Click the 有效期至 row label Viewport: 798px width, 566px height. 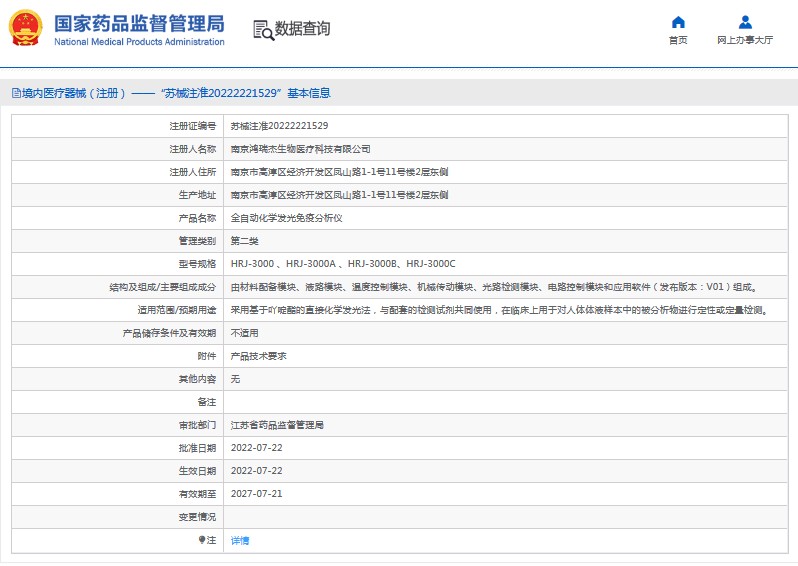coord(197,494)
